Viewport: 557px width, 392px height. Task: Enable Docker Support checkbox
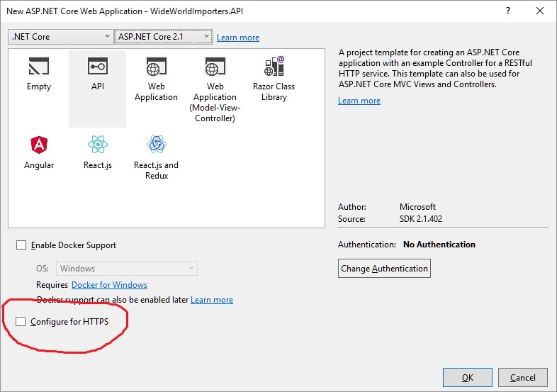pyautogui.click(x=21, y=245)
